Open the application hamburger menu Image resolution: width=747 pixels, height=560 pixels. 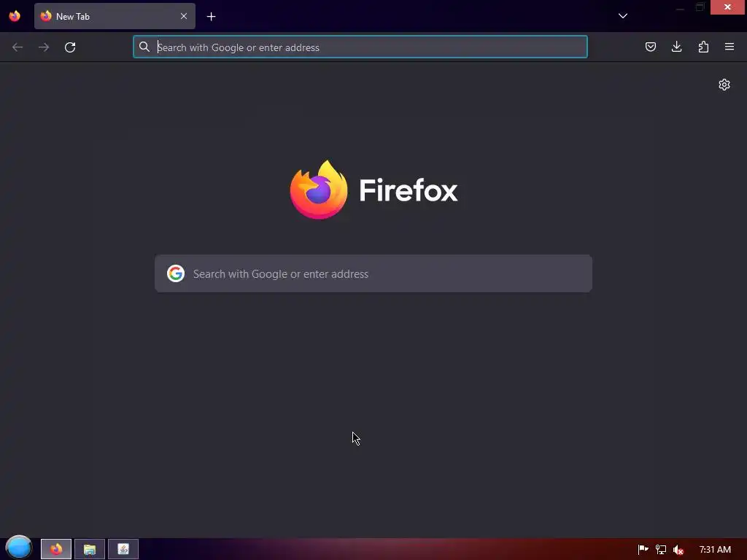coord(729,47)
